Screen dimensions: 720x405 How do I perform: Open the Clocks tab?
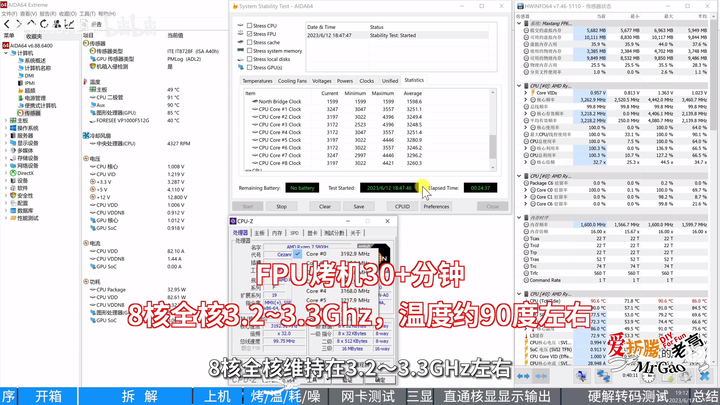click(366, 81)
